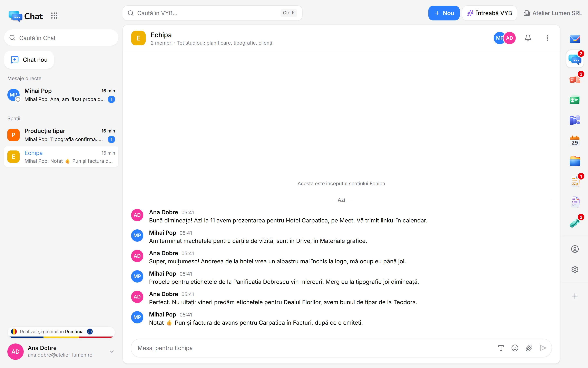Open the emoji picker
This screenshot has height=368, width=588.
(515, 348)
